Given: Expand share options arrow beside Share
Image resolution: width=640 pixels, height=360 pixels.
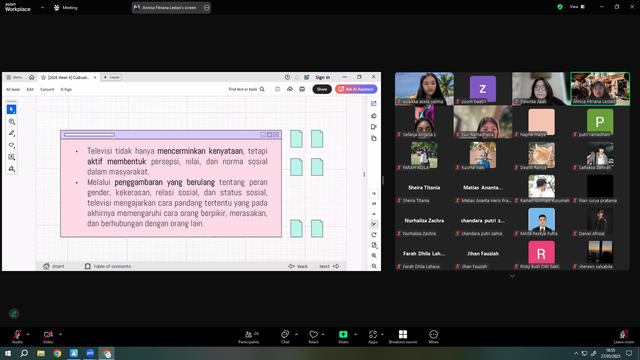Looking at the screenshot, I should [x=356, y=334].
